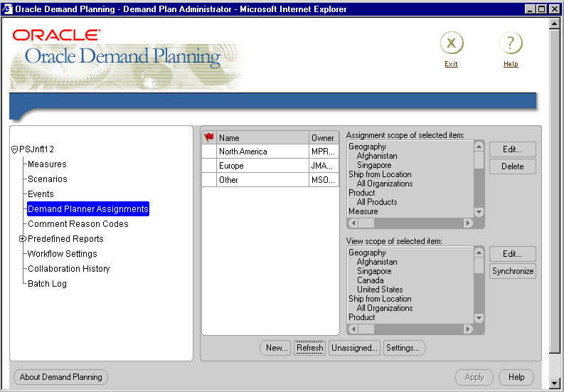Click the MSO... owner cell

[324, 179]
